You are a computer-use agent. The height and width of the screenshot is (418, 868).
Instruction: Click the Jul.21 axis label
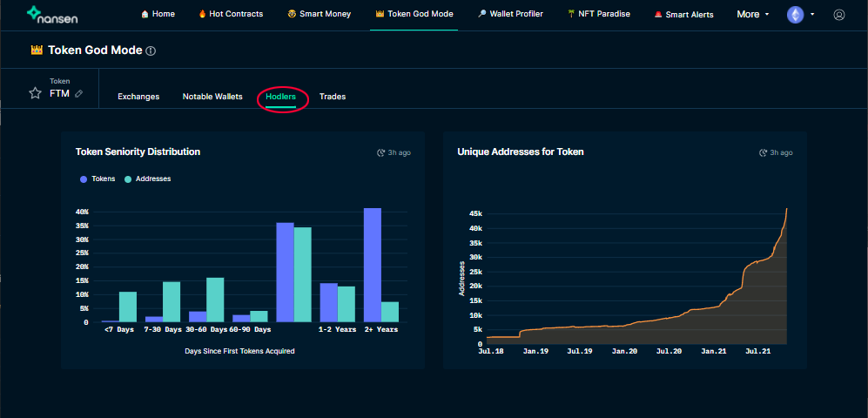[758, 351]
